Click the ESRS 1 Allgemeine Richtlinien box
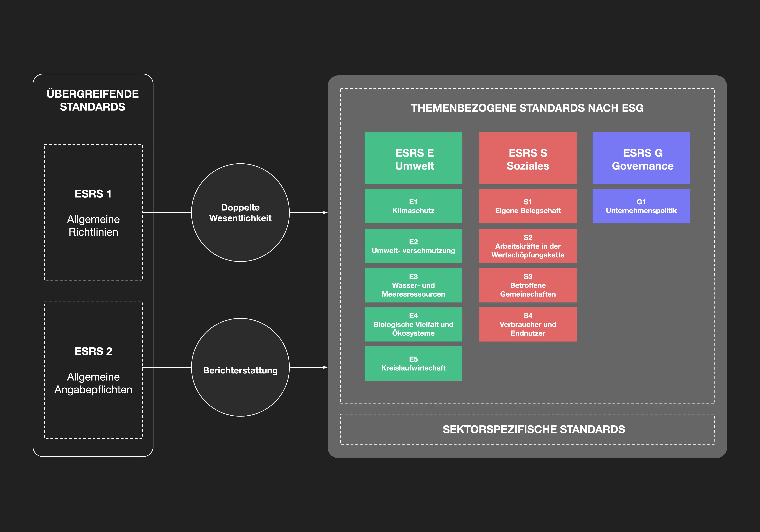 coord(93,213)
